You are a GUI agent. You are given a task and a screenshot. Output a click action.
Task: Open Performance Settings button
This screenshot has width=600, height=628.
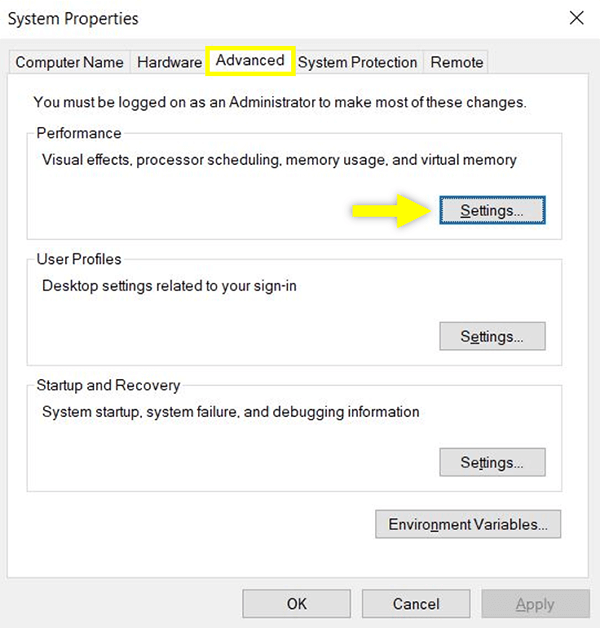[492, 211]
